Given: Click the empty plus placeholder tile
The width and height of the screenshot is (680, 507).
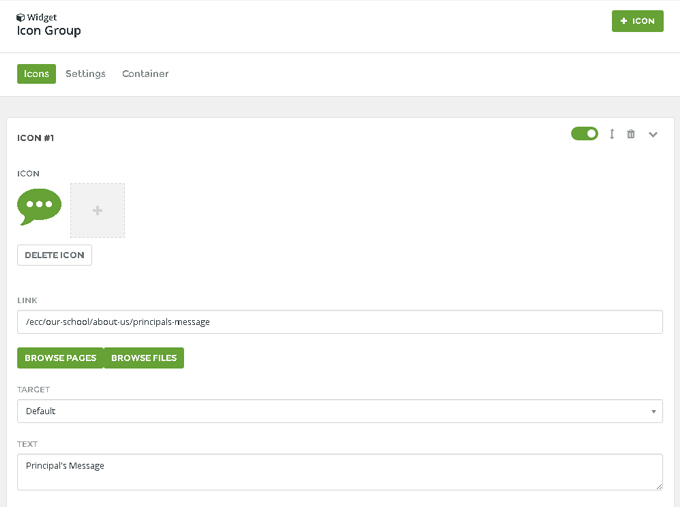Looking at the screenshot, I should (x=97, y=210).
